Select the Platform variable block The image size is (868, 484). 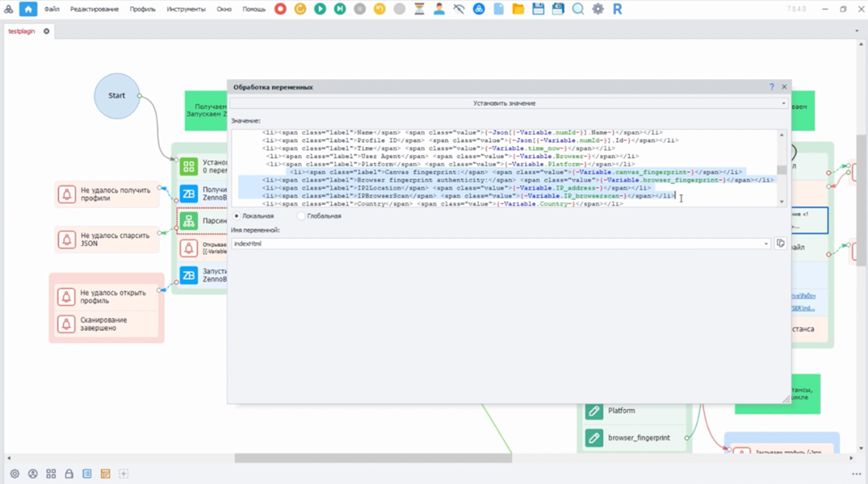(634, 410)
